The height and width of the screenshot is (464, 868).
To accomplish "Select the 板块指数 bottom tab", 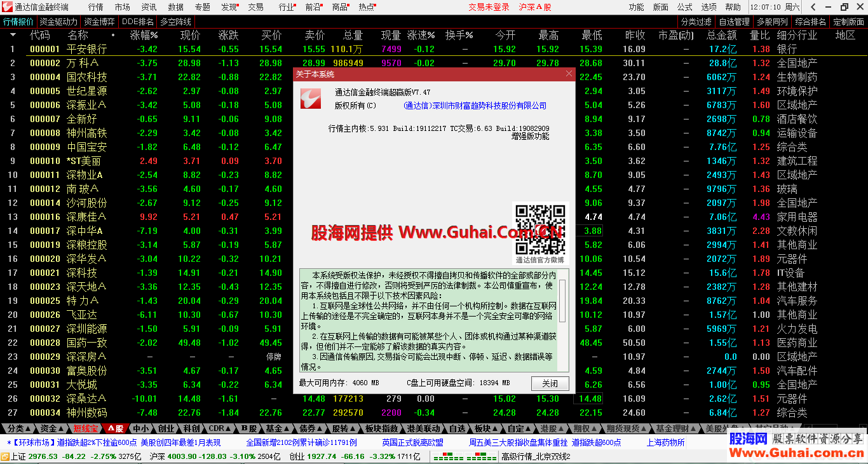I will click(382, 428).
